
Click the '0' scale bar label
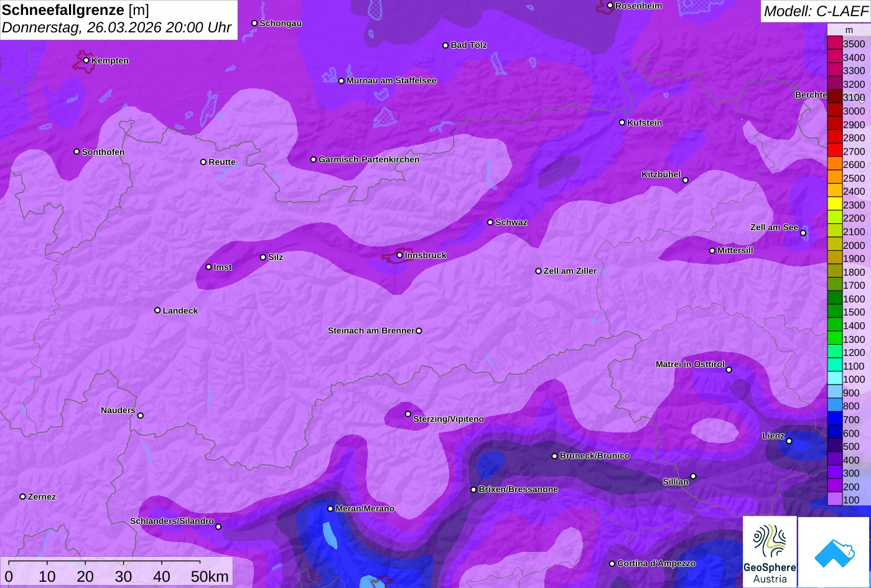click(9, 577)
